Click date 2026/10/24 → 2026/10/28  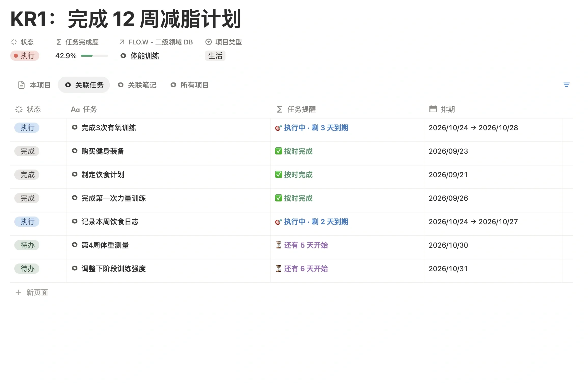point(473,128)
